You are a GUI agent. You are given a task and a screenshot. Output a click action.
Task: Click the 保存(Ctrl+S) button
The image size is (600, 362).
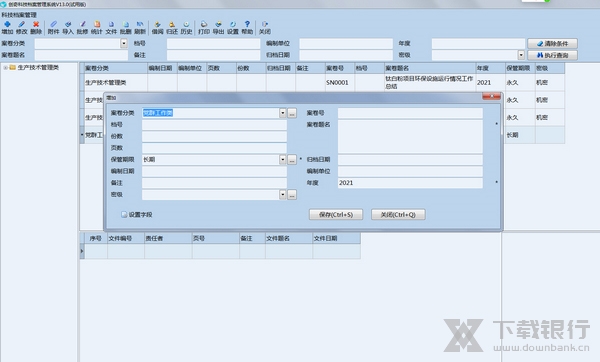[336, 215]
